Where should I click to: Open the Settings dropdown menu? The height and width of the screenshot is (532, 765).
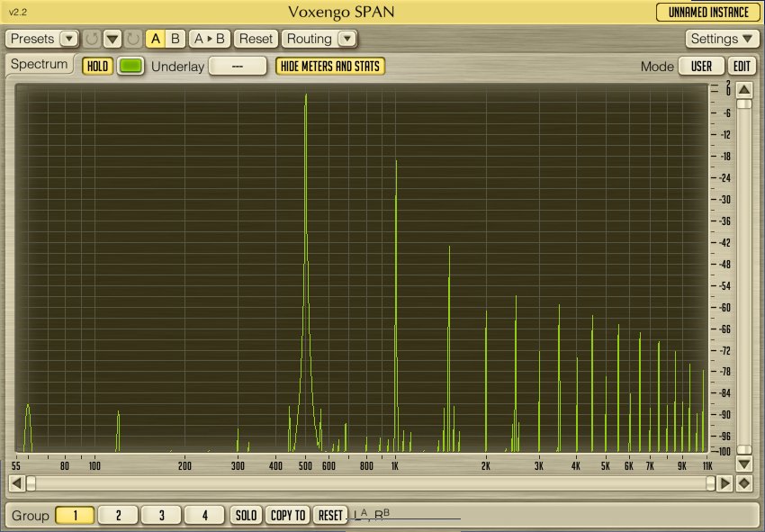723,39
